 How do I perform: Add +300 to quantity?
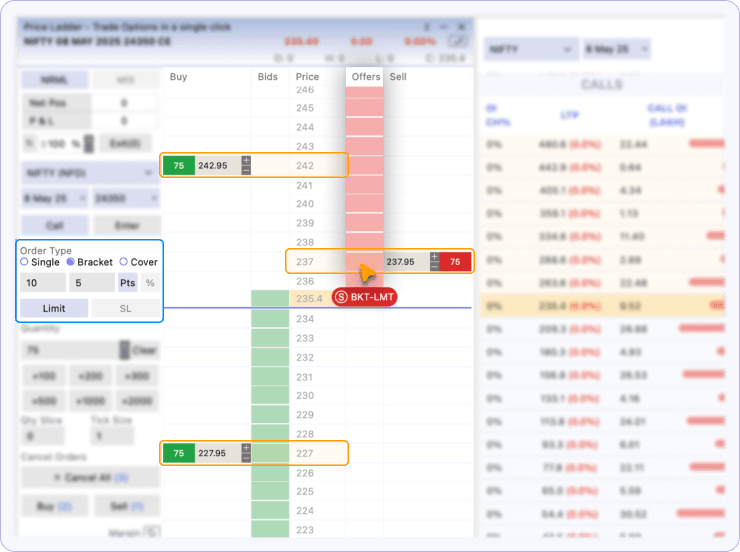137,376
